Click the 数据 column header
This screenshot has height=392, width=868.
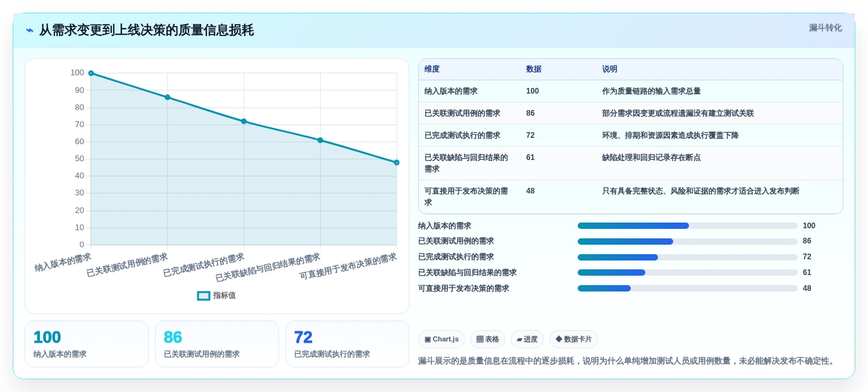[x=534, y=70]
